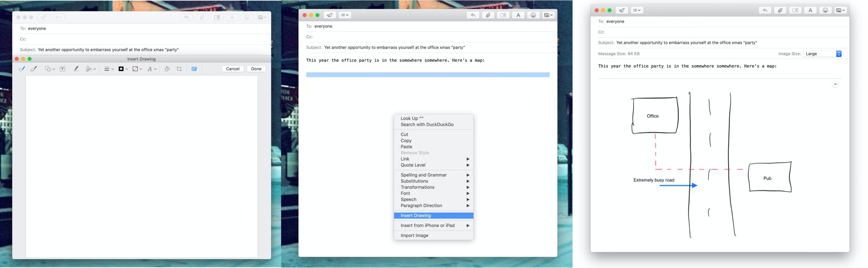Open the Image Size dropdown set to Large
The width and height of the screenshot is (868, 268).
[x=822, y=54]
